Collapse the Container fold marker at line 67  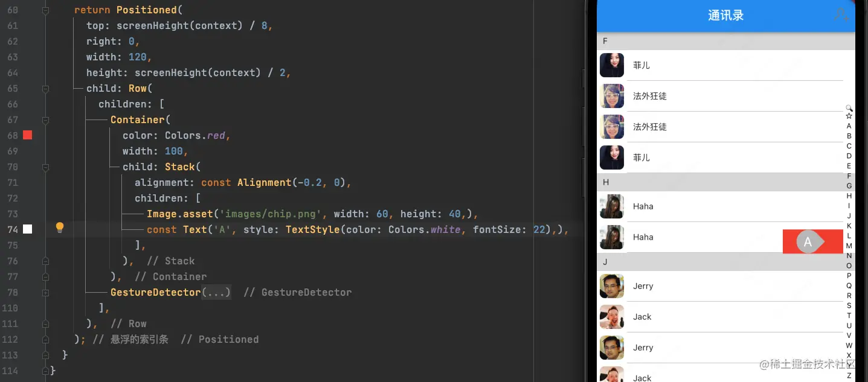pos(46,120)
